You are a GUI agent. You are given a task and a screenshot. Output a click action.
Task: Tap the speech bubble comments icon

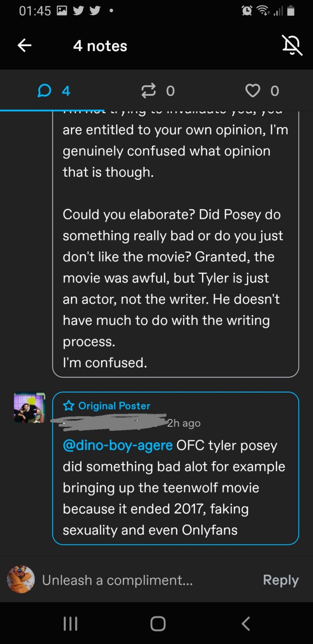[x=44, y=91]
